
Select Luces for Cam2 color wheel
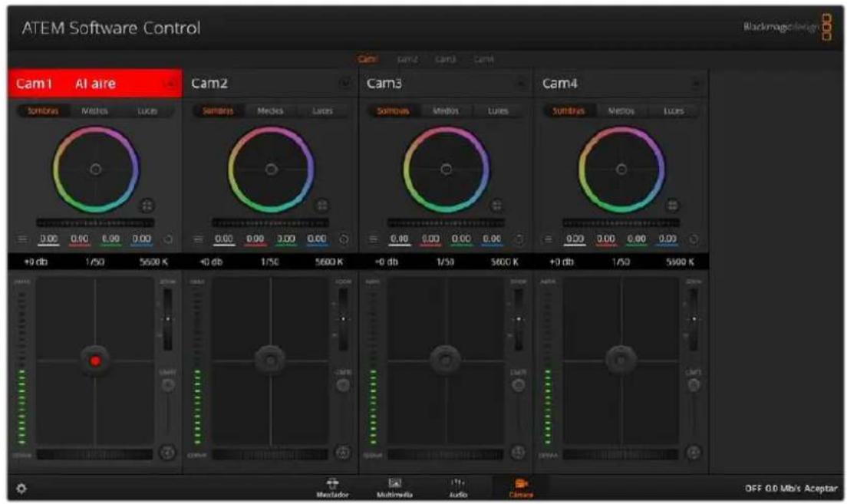[322, 110]
